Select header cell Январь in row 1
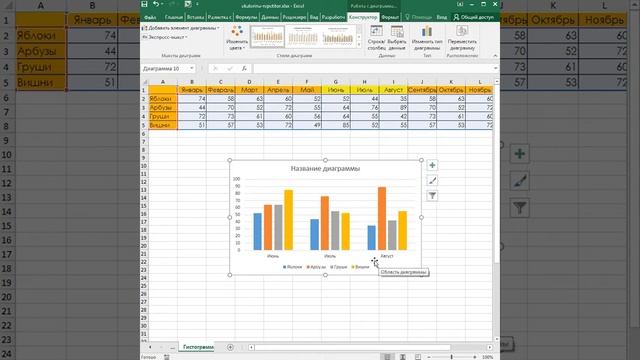 pos(192,90)
